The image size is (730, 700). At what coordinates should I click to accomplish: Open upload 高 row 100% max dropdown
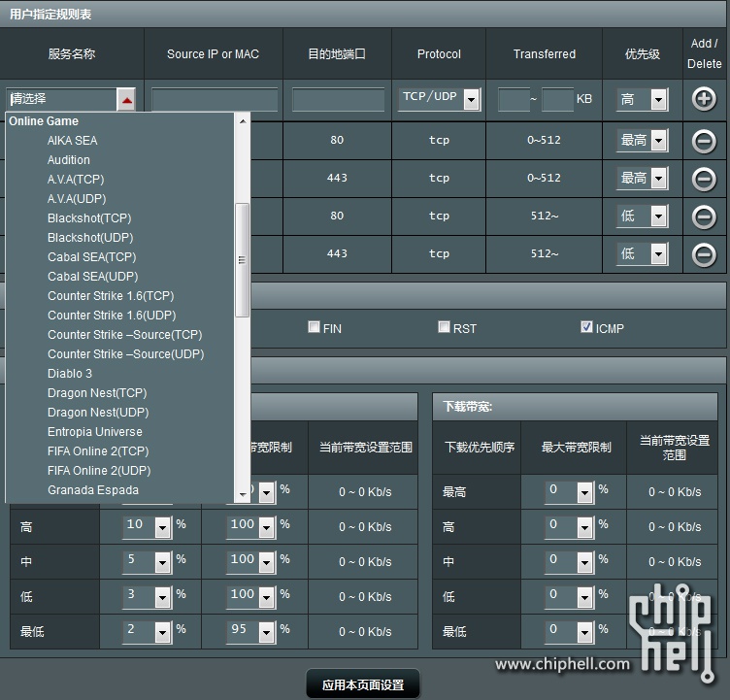click(250, 526)
